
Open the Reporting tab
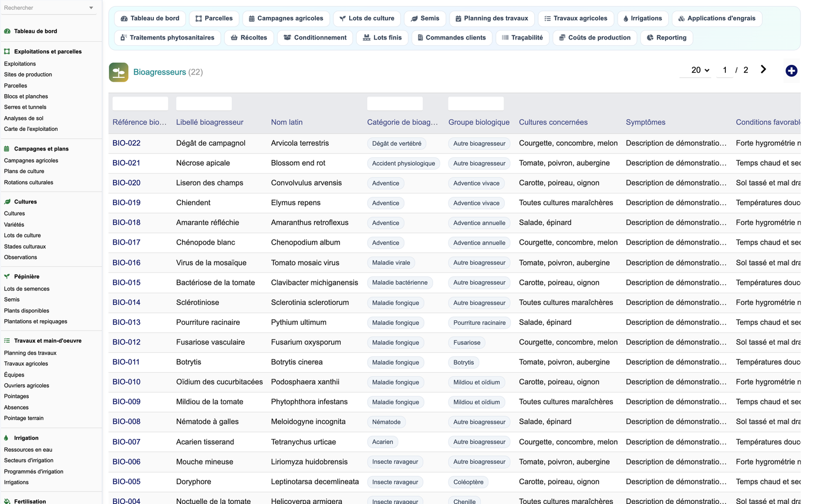667,38
